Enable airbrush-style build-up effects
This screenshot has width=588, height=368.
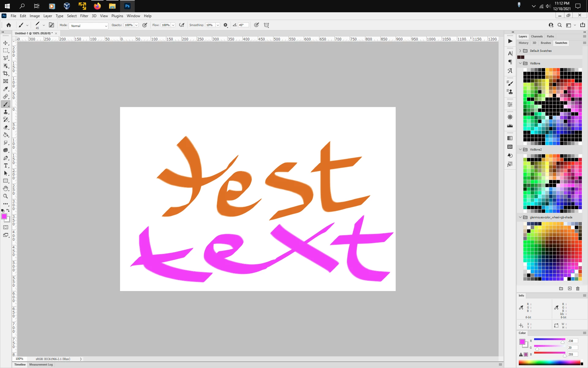coord(182,25)
